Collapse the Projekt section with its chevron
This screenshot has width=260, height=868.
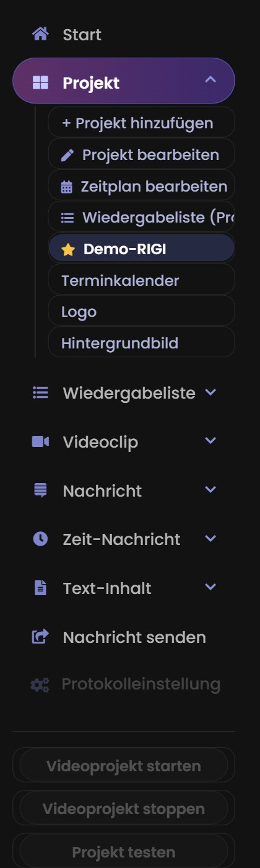(x=210, y=80)
